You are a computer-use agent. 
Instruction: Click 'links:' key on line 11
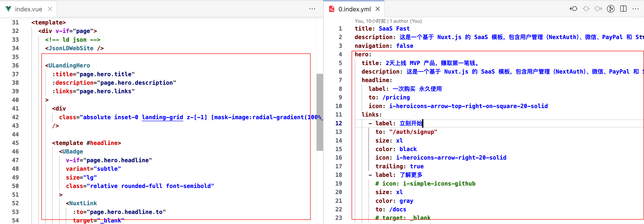click(372, 115)
